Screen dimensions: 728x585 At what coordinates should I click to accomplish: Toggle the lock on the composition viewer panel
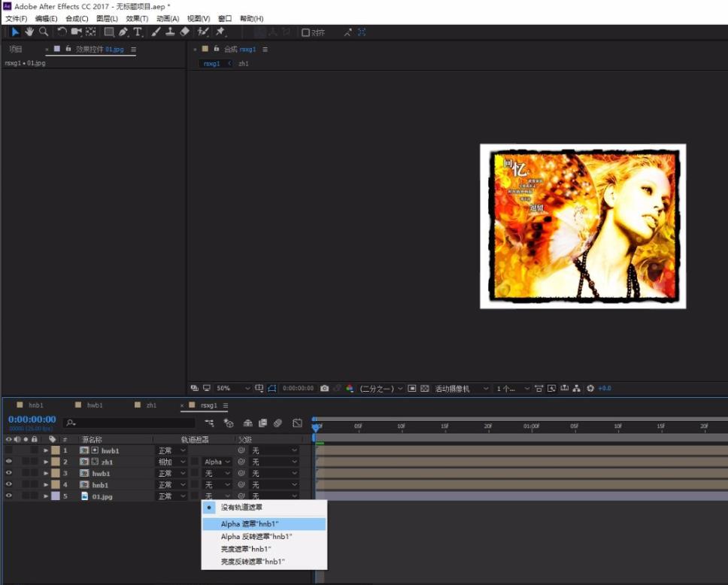(x=217, y=48)
